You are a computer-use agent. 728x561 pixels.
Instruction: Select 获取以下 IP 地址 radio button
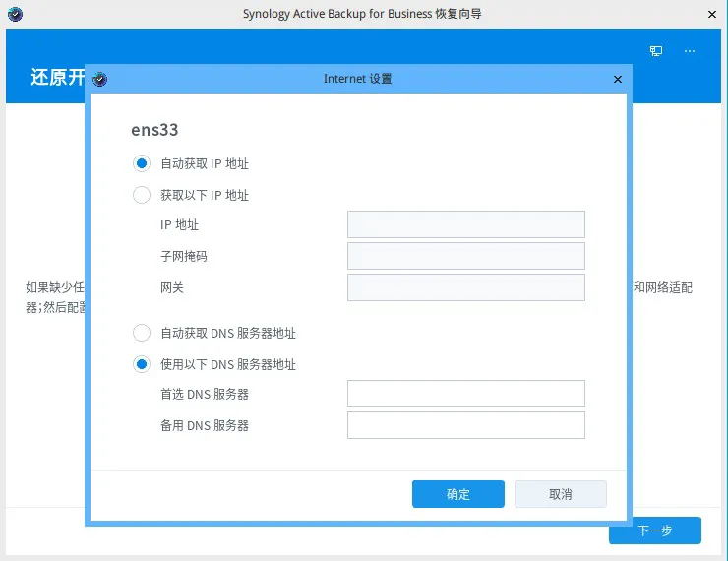pos(142,195)
